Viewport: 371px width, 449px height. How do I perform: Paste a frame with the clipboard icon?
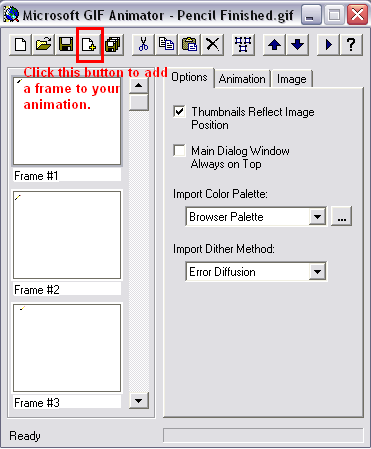(x=189, y=44)
